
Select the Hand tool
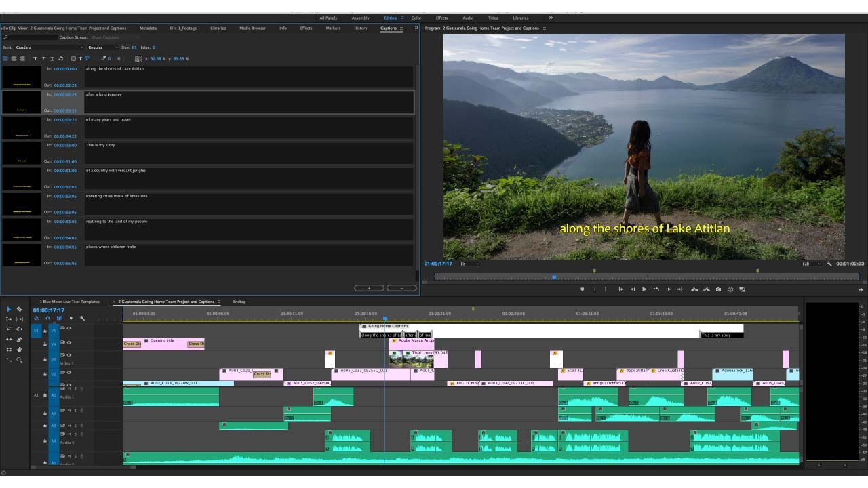[19, 350]
